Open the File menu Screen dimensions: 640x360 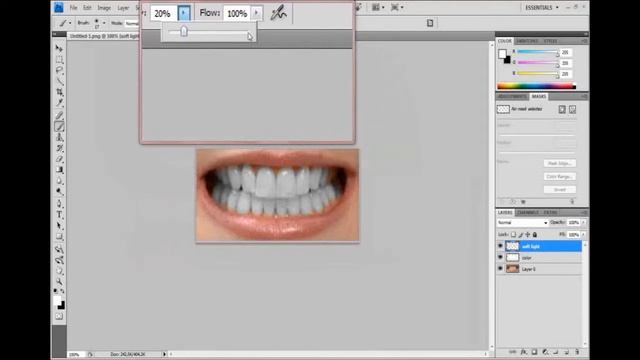tap(73, 7)
